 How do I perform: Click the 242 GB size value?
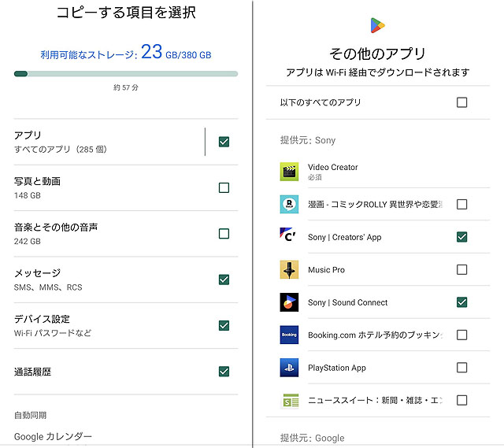pyautogui.click(x=28, y=242)
